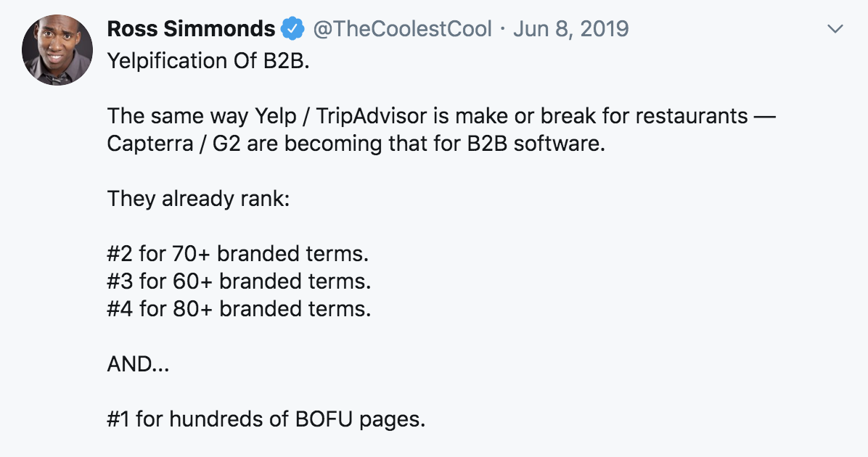The width and height of the screenshot is (868, 457).
Task: Open Ross Simmonds' profile photo
Action: [57, 50]
